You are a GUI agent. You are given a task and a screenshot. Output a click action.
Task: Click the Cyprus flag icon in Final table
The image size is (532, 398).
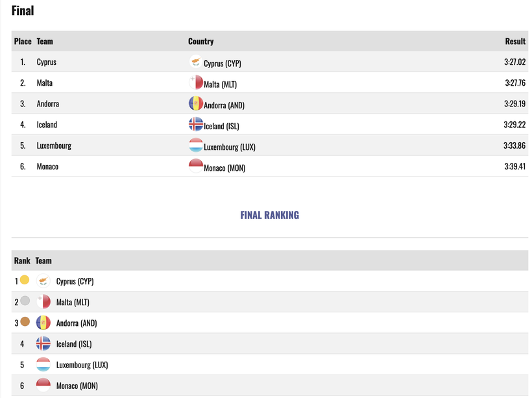[x=196, y=62]
